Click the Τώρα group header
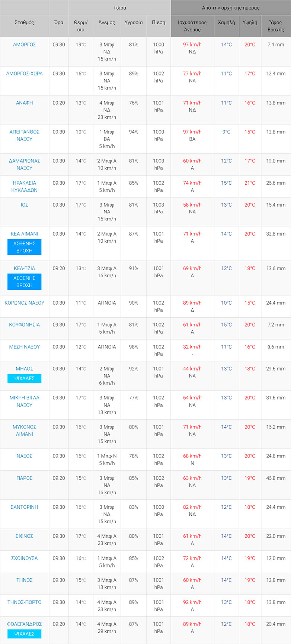Image resolution: width=291 pixels, height=644 pixels. [x=119, y=7]
